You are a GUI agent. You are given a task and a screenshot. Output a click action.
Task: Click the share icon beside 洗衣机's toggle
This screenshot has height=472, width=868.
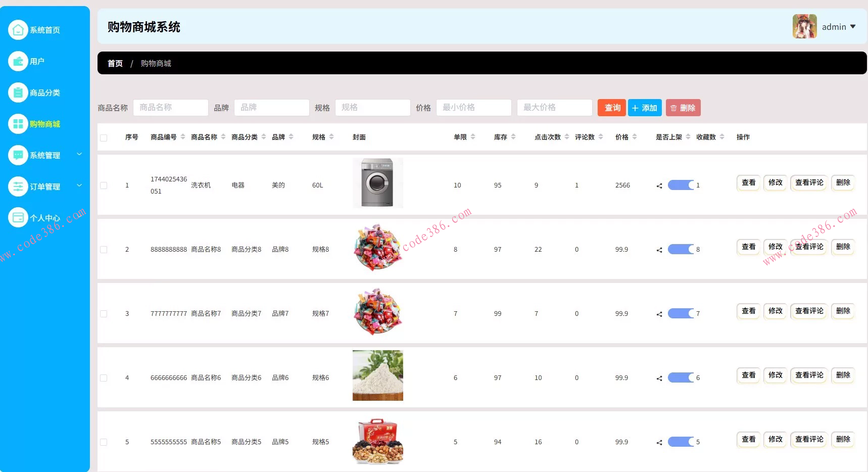pos(658,185)
